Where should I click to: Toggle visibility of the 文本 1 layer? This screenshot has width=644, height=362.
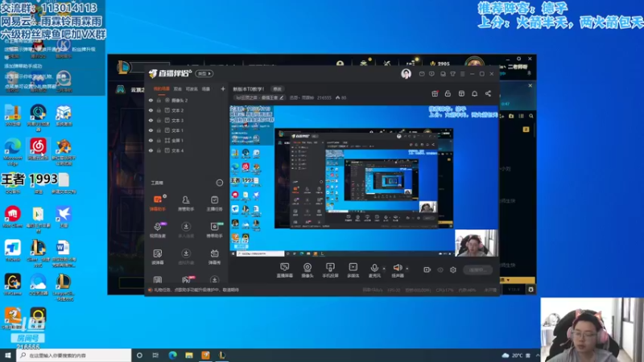tap(151, 130)
